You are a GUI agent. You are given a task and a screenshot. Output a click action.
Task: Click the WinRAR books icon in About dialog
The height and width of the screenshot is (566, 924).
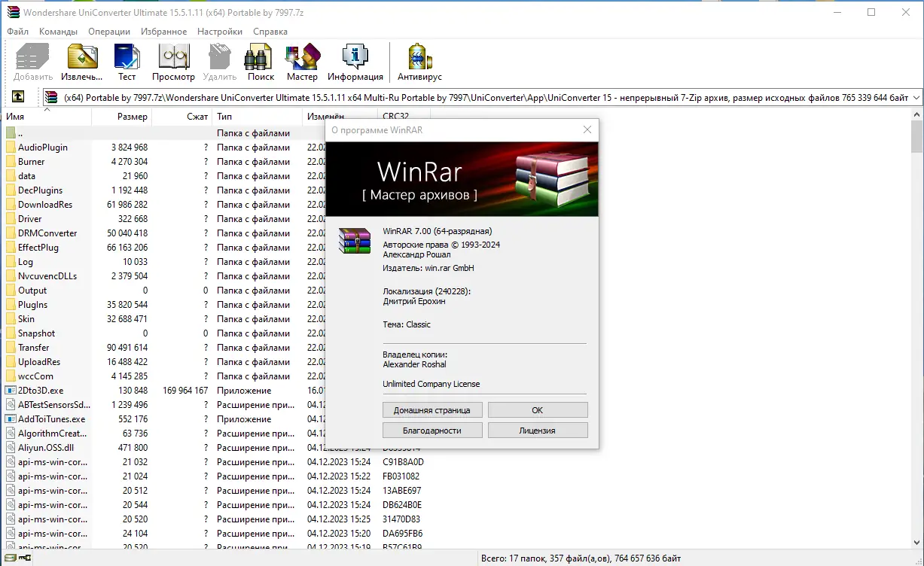tap(355, 240)
